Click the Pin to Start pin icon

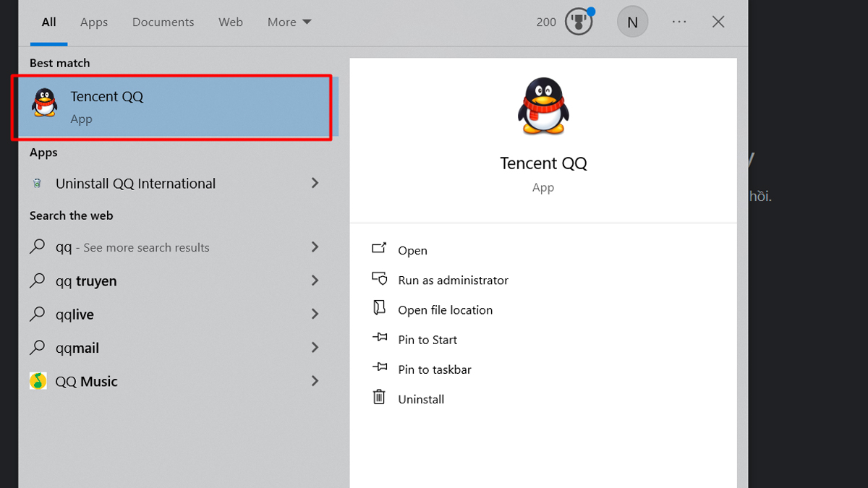380,338
